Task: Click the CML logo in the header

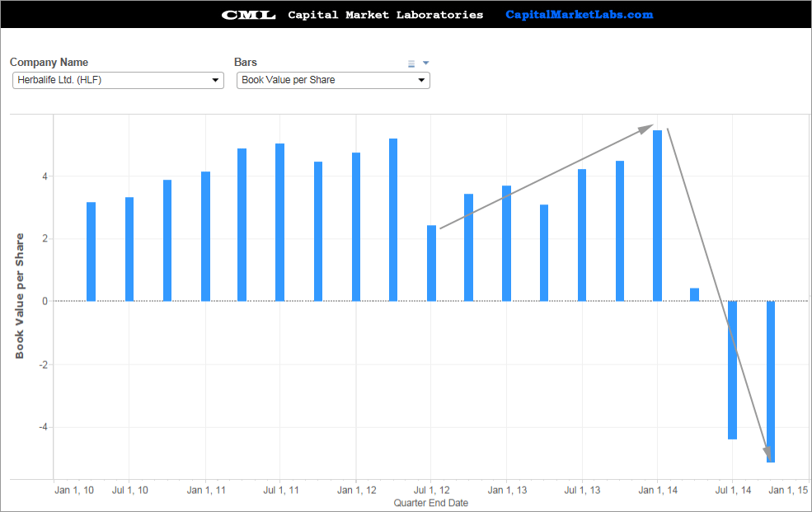Action: pyautogui.click(x=249, y=15)
